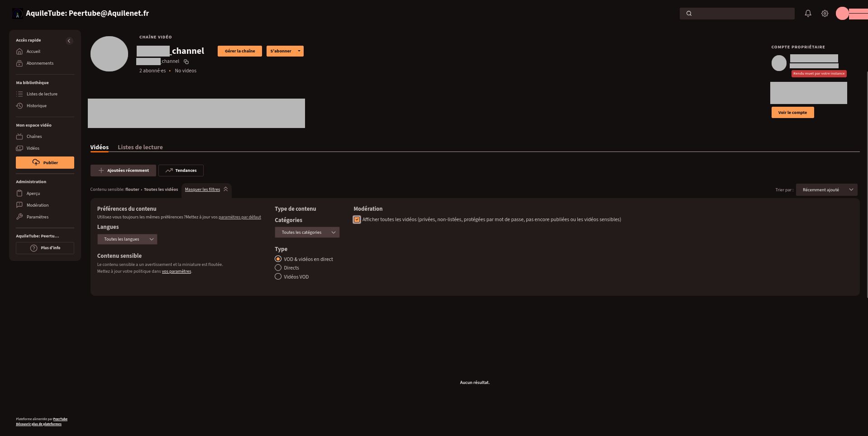Expand the Toutes les catégories dropdown

click(x=307, y=232)
